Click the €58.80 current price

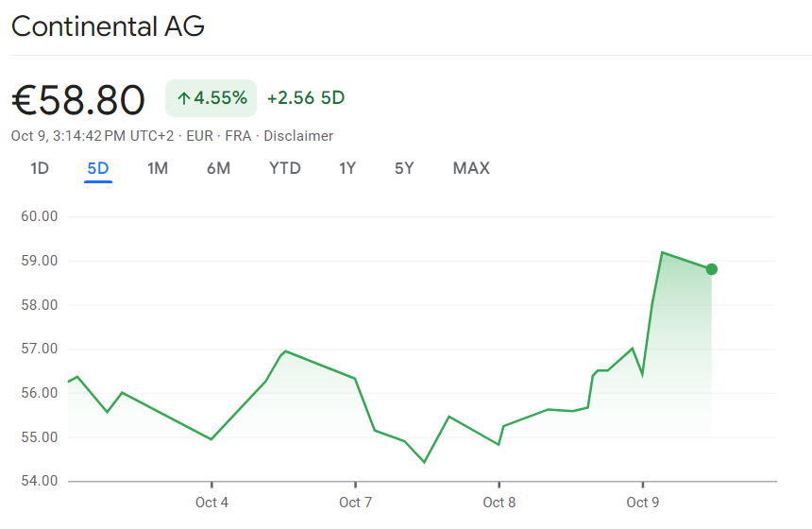(78, 99)
